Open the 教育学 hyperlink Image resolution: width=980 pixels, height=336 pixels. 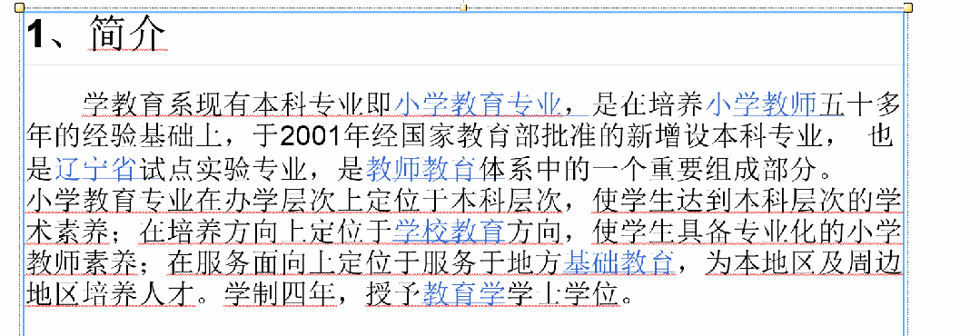[463, 295]
